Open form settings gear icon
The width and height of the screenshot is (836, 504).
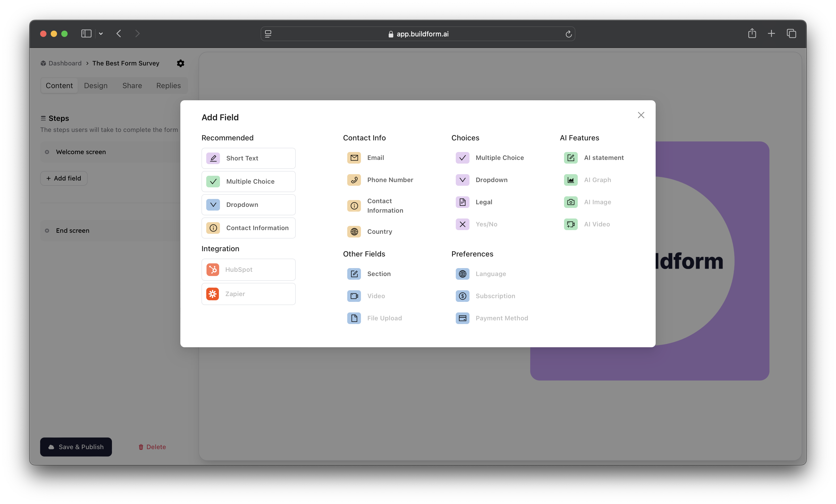point(181,63)
